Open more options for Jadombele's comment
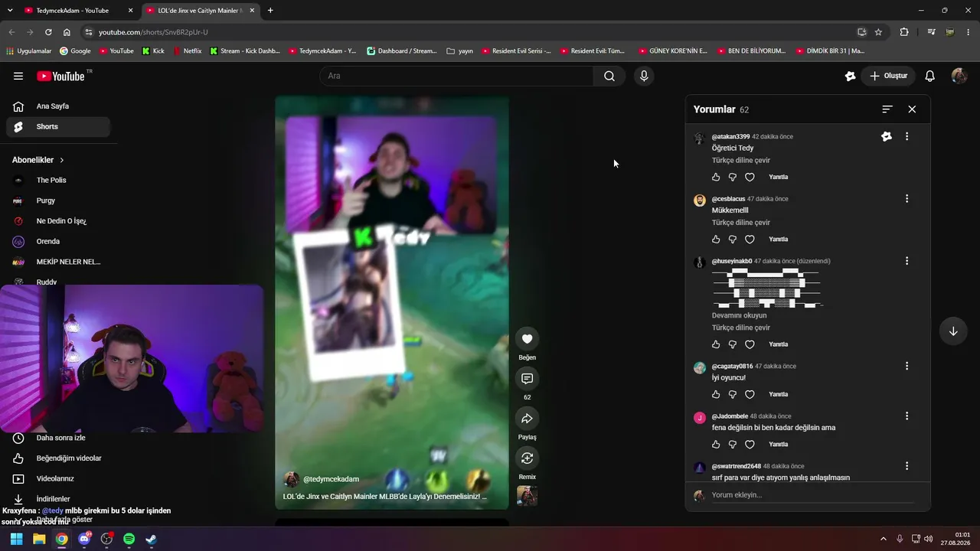980x551 pixels. point(907,416)
